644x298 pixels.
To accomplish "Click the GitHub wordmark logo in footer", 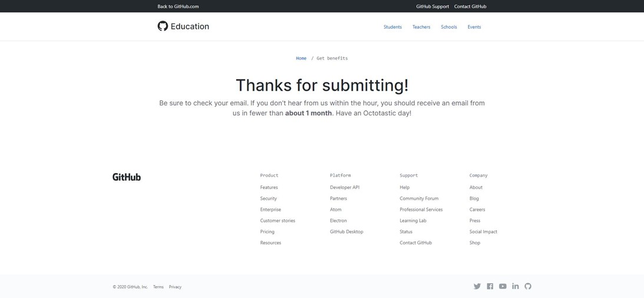I will [x=127, y=177].
